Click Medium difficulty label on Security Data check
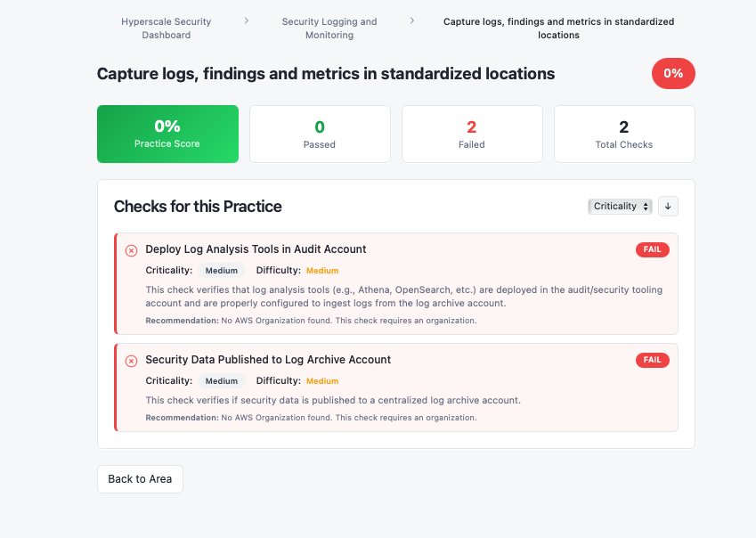 pyautogui.click(x=322, y=380)
